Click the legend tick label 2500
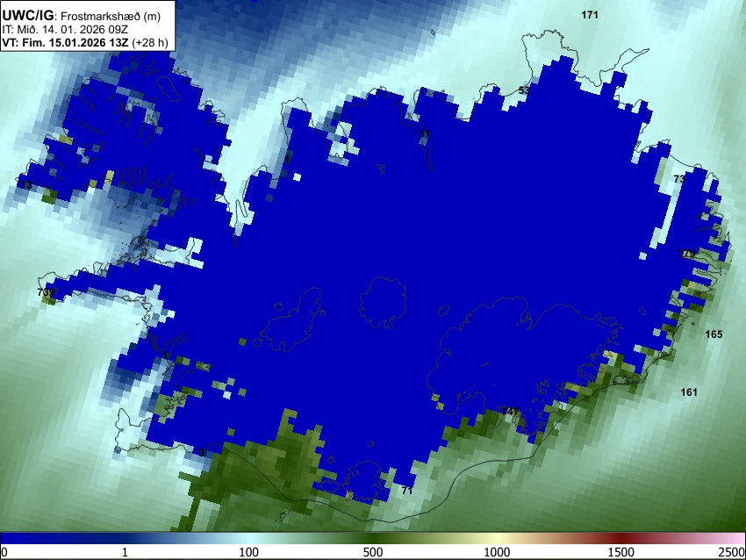Screen dimensions: 746x560 [732, 552]
